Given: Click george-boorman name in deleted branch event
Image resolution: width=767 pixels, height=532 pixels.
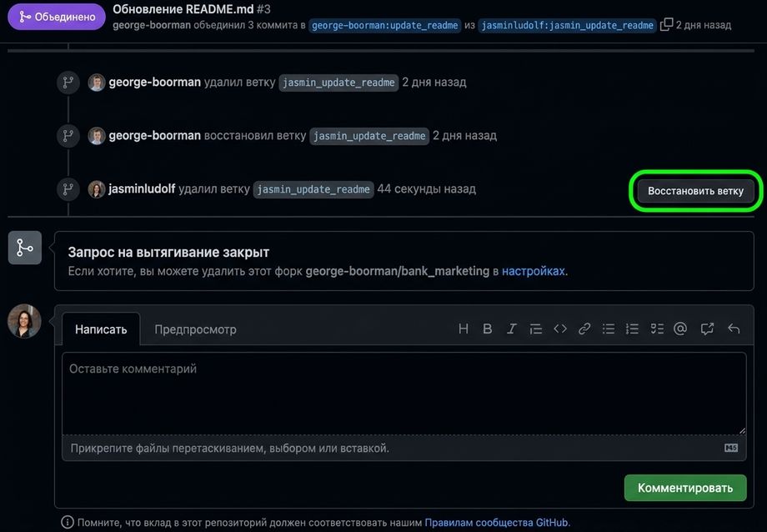Looking at the screenshot, I should point(154,82).
